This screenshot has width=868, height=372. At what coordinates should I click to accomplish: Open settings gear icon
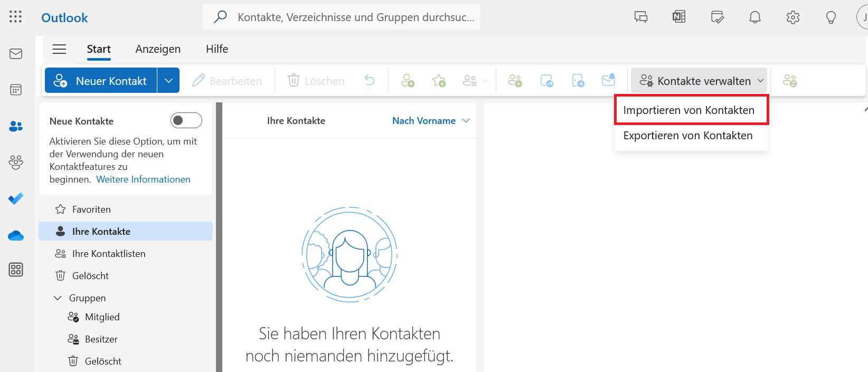pyautogui.click(x=792, y=17)
